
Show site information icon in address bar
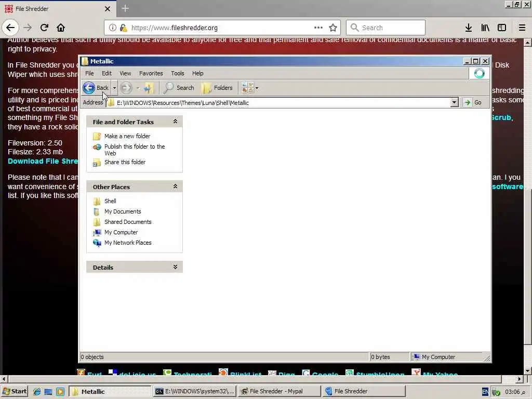pos(113,28)
